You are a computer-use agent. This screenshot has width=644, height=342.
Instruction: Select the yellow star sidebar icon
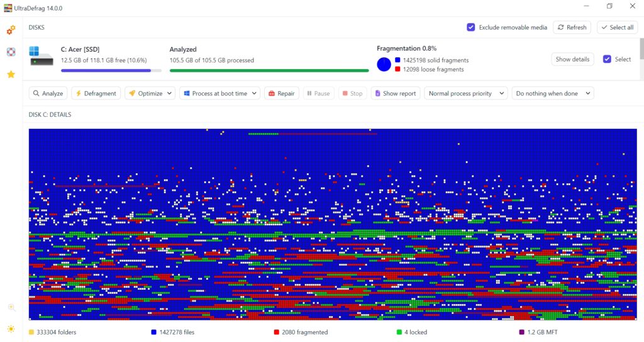(x=11, y=74)
